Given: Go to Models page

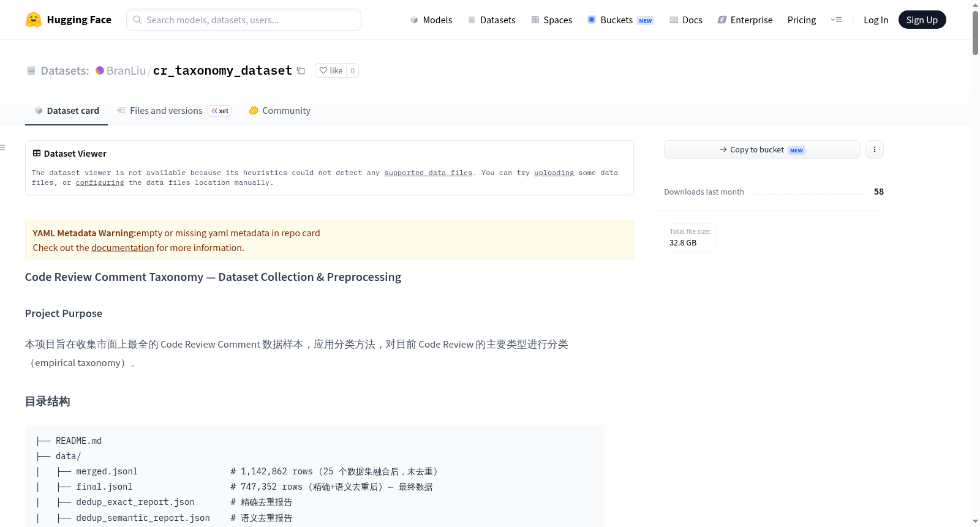Looking at the screenshot, I should (431, 20).
